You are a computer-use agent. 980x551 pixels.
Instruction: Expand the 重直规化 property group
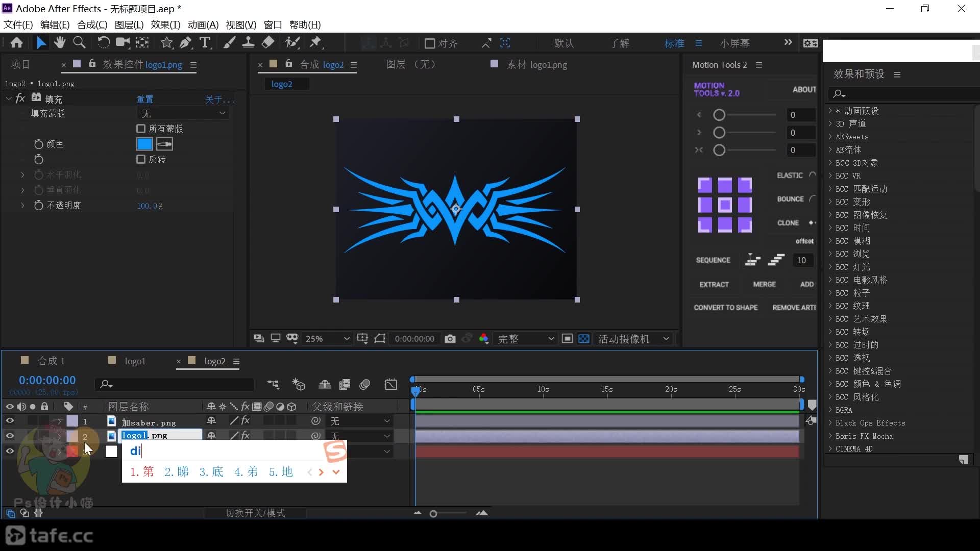pos(22,190)
